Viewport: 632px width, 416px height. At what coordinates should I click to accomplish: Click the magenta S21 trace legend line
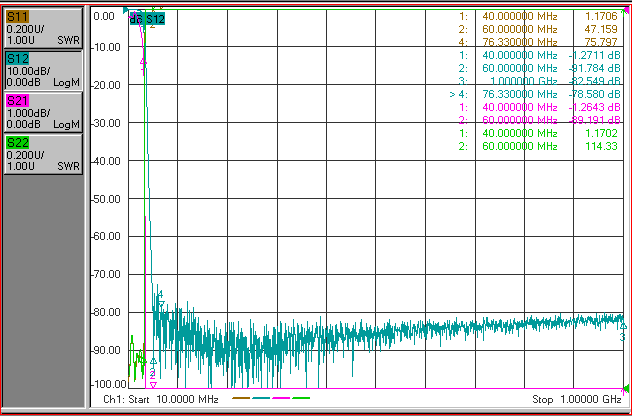[x=281, y=398]
